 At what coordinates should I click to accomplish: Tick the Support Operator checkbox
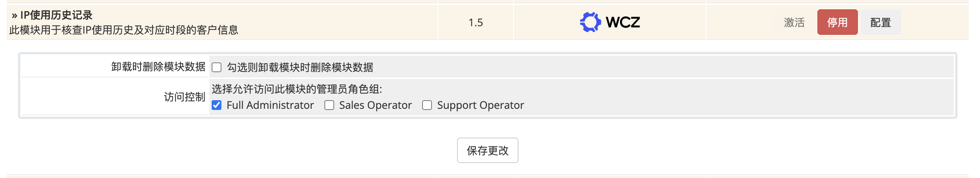[427, 105]
